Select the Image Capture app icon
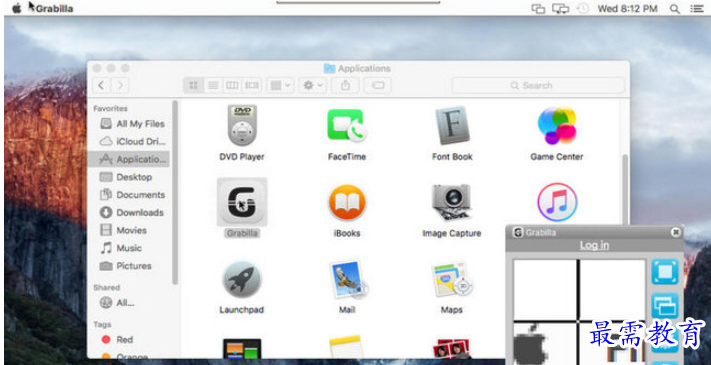 452,202
